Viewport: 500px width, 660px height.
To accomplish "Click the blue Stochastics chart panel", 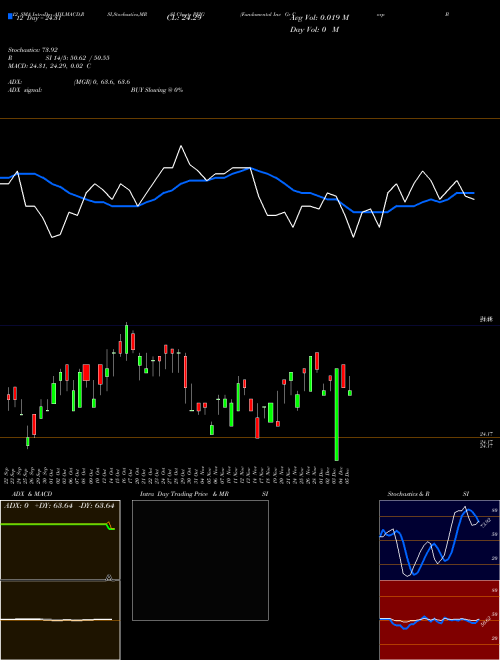I will coord(439,540).
